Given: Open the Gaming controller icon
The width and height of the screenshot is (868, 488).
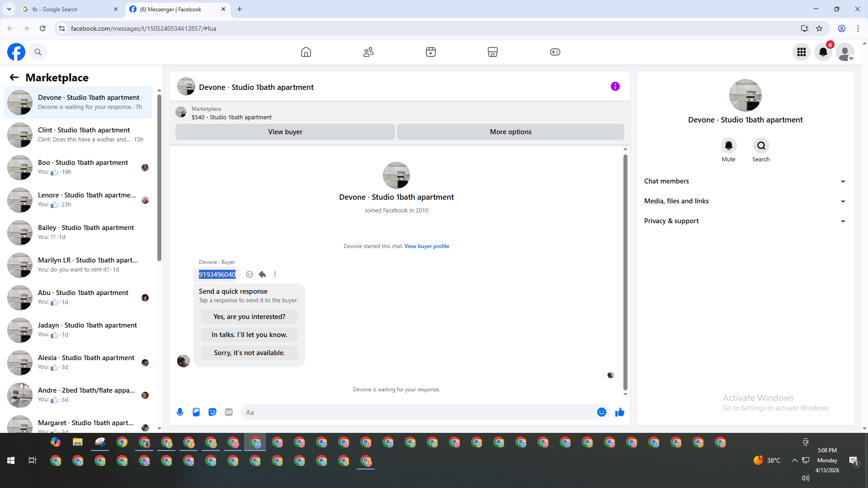Looking at the screenshot, I should click(x=555, y=52).
